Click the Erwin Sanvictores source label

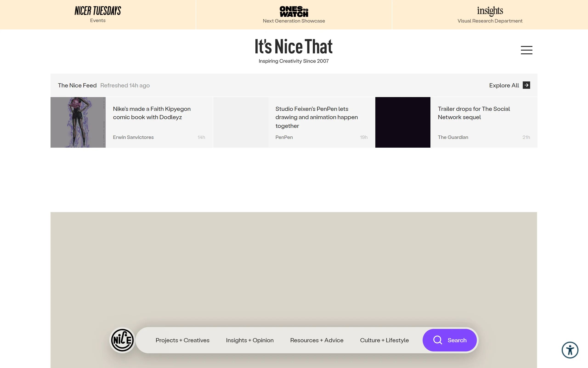click(133, 137)
